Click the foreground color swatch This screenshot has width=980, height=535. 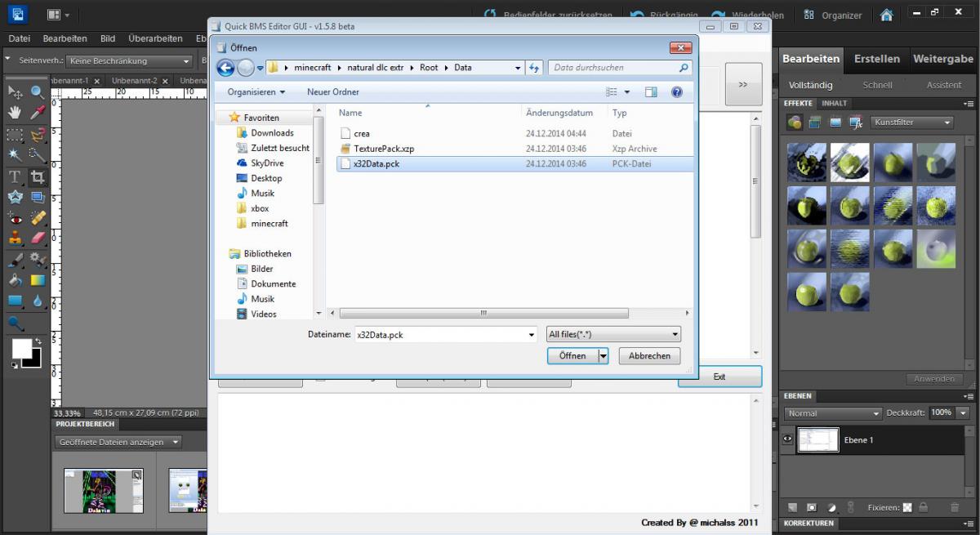click(x=21, y=348)
